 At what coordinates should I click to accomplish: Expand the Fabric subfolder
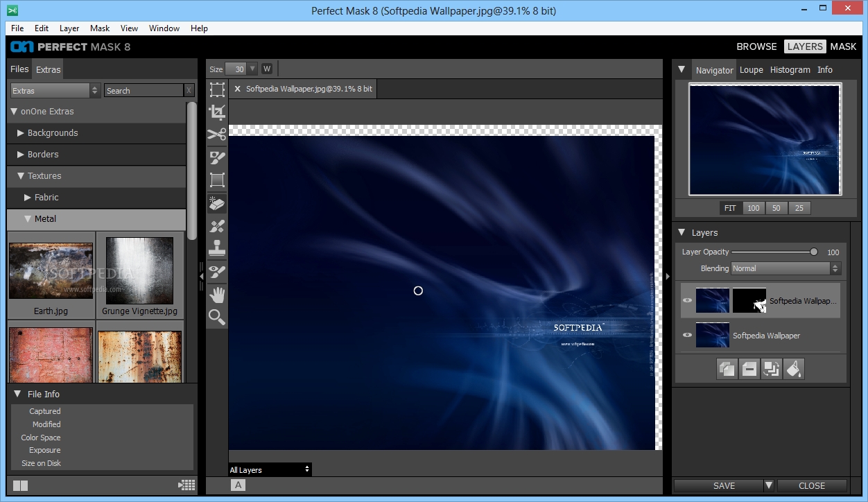click(28, 197)
